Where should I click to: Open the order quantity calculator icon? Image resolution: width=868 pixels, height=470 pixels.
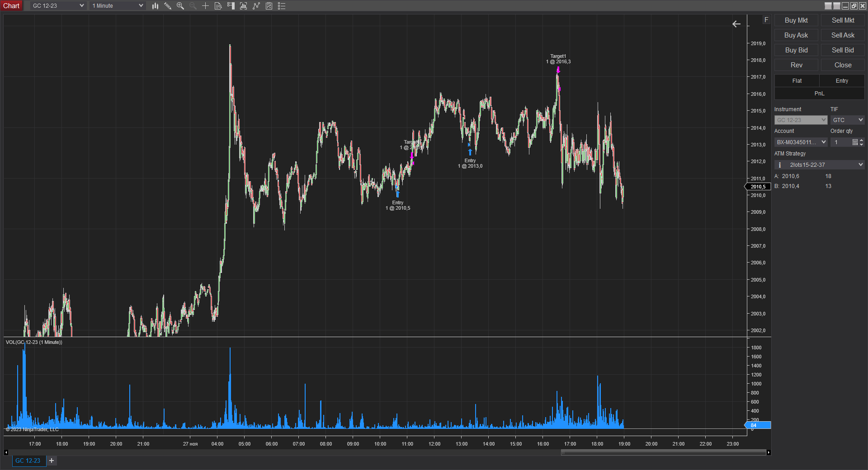(855, 142)
